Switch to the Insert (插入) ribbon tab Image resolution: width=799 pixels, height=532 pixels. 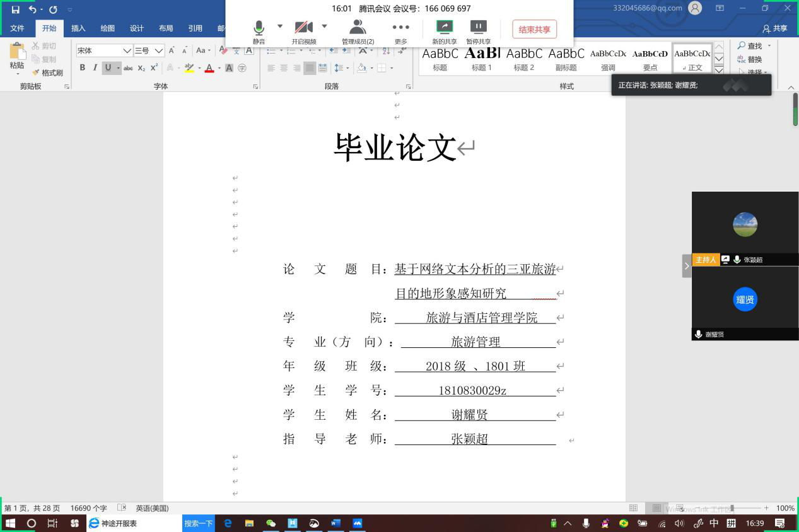pyautogui.click(x=78, y=28)
